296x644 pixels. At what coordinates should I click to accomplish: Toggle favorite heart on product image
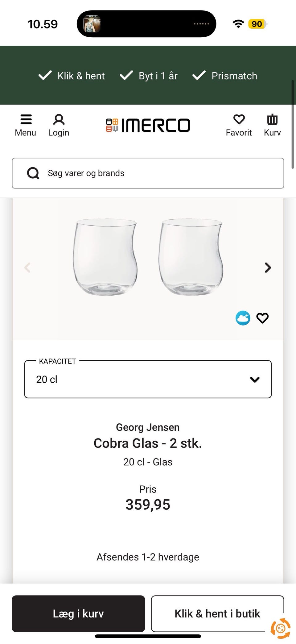tap(263, 318)
